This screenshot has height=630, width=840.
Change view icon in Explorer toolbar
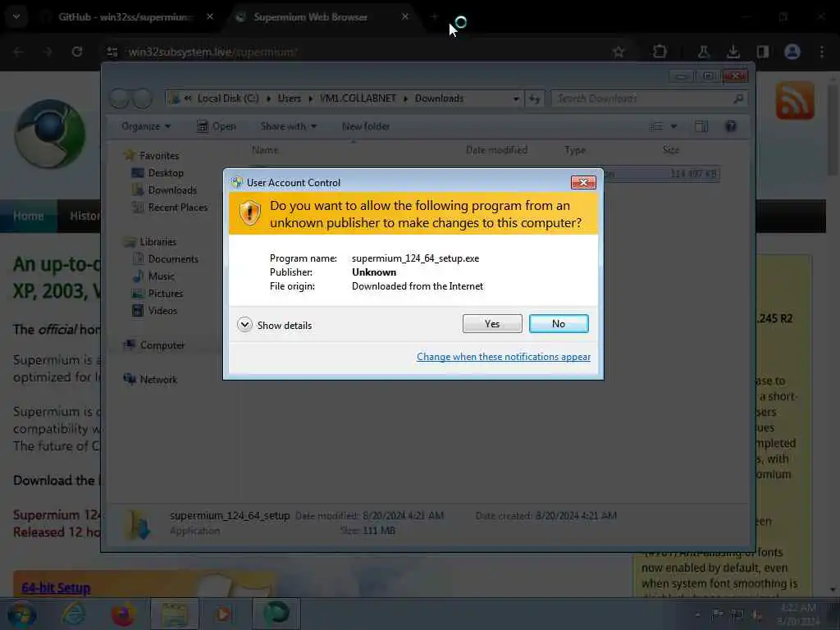click(x=655, y=126)
